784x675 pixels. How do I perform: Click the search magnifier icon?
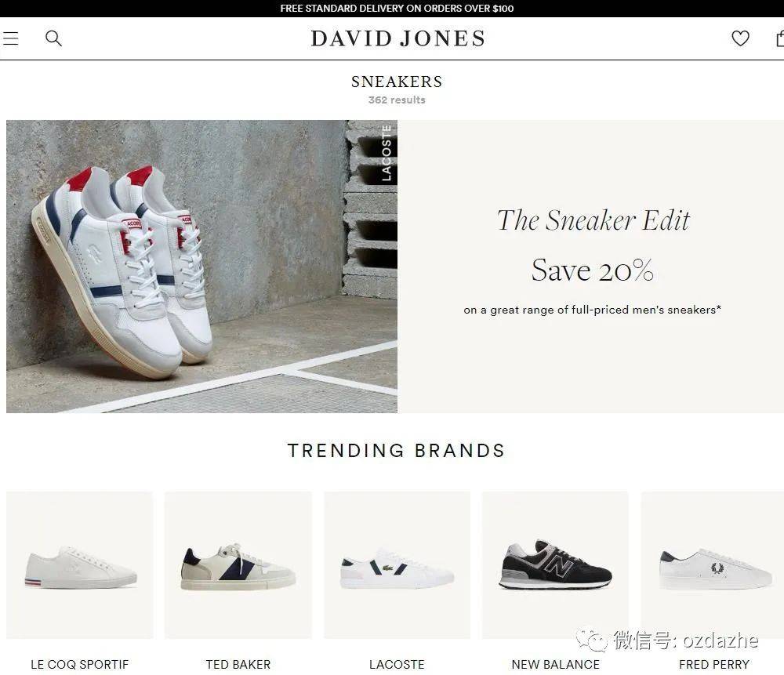point(53,38)
